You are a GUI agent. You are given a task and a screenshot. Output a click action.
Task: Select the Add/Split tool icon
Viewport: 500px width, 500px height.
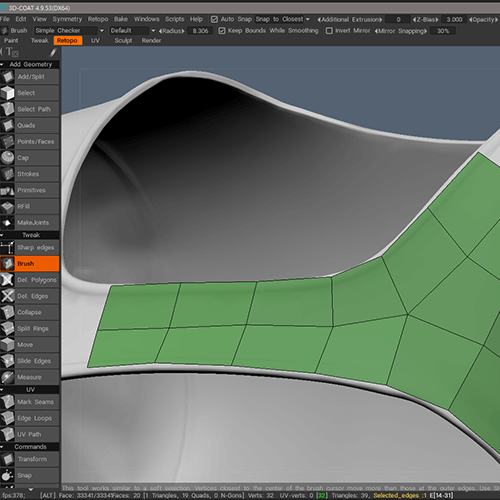point(7,77)
